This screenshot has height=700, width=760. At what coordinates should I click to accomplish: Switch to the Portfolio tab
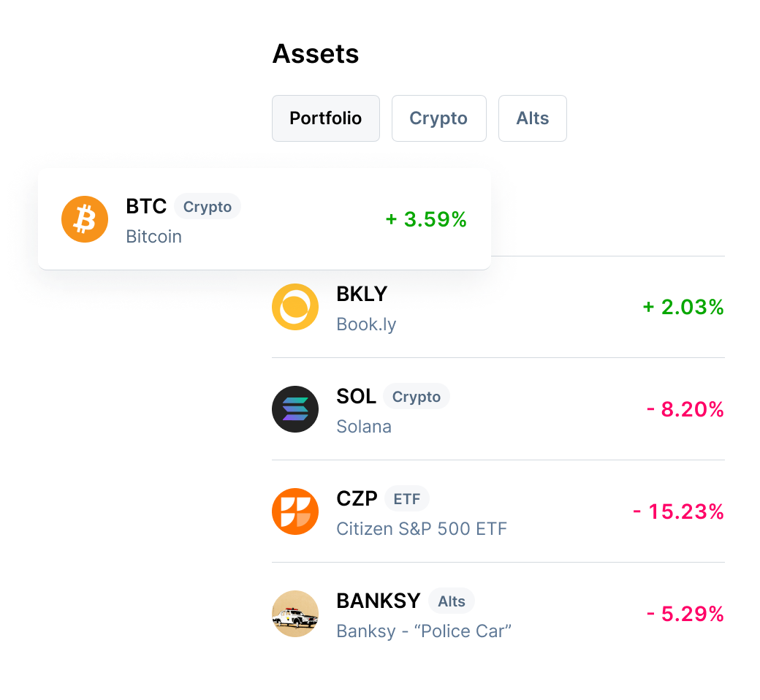(326, 118)
